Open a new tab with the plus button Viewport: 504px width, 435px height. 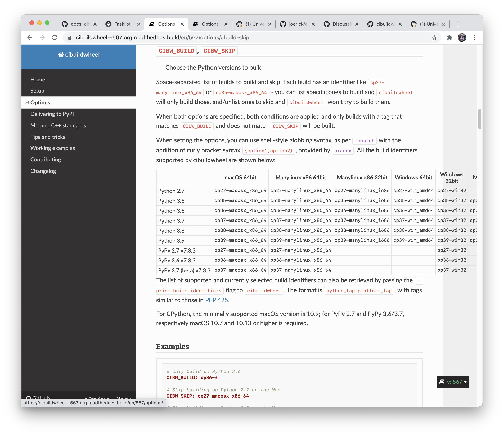pyautogui.click(x=458, y=24)
